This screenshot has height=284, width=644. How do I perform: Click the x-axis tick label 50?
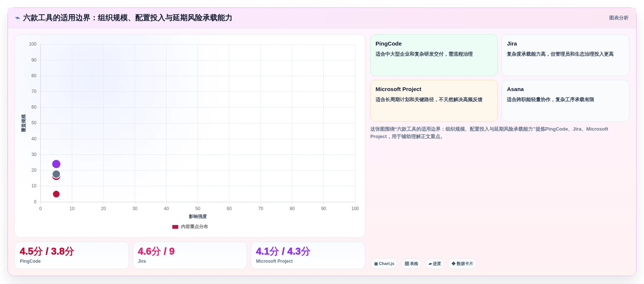(x=198, y=209)
